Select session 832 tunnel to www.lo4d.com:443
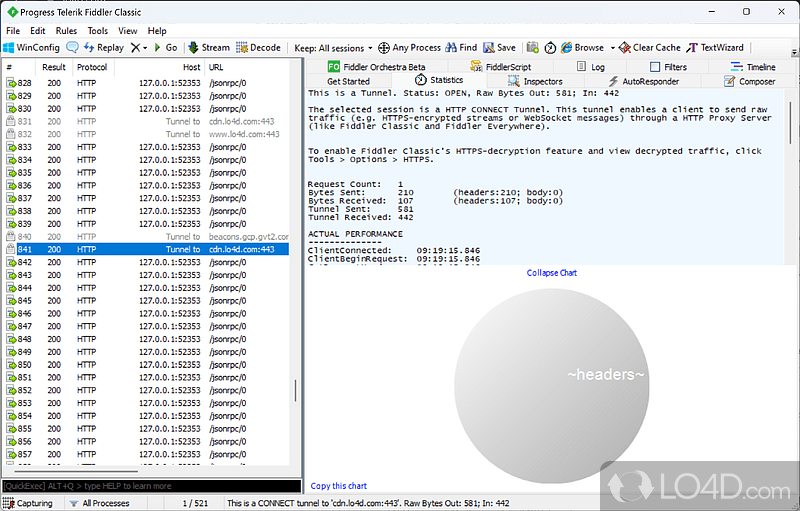 coord(146,134)
